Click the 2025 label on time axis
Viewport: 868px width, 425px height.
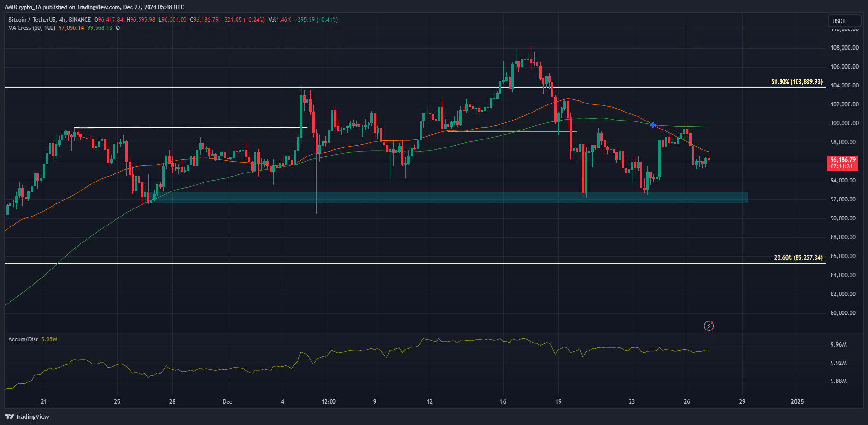click(x=798, y=402)
